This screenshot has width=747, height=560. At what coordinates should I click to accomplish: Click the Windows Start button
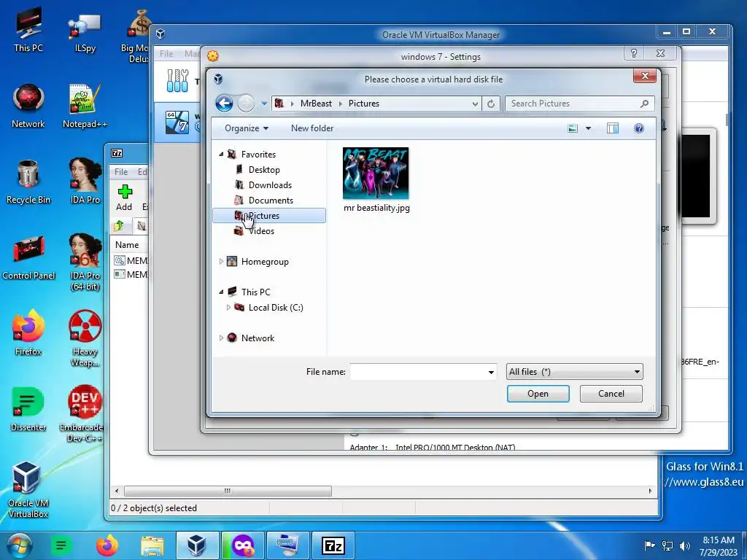click(x=20, y=545)
